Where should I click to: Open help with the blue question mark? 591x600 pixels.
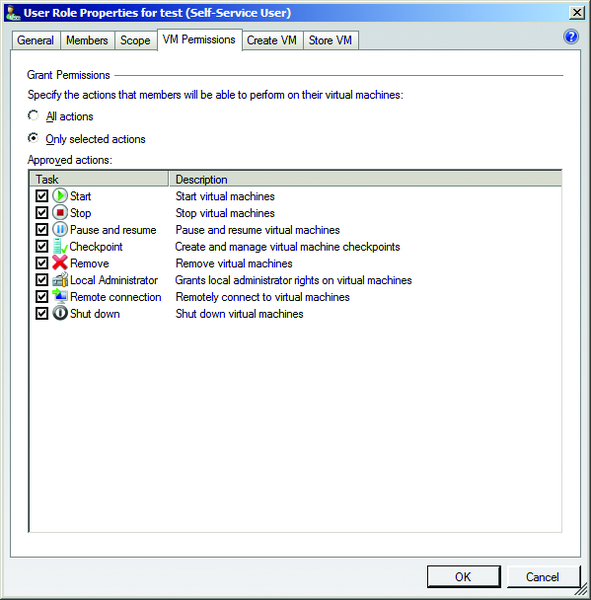click(571, 37)
